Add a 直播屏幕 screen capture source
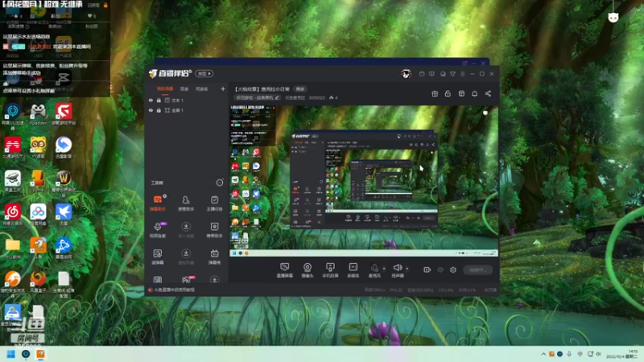The width and height of the screenshot is (644, 362). pos(285,270)
